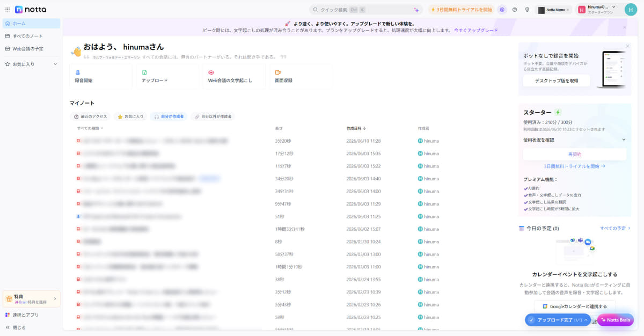
Task: Click the AI sparkle icon in search bar
Action: (x=416, y=10)
